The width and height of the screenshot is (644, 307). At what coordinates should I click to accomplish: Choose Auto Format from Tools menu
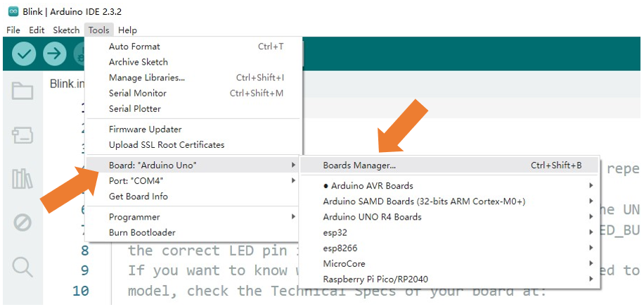(193, 46)
